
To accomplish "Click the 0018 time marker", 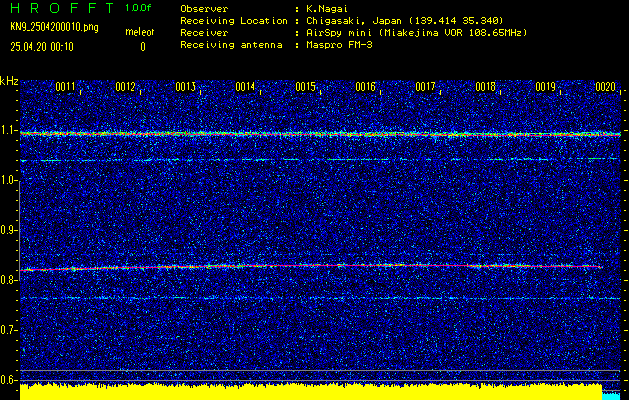I will (485, 87).
